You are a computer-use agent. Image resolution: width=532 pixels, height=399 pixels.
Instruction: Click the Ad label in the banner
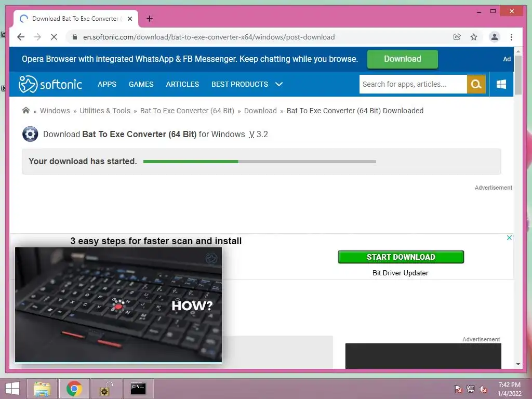507,59
